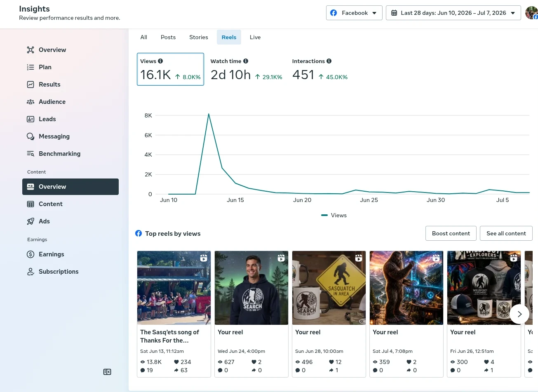Click the info icon beside Watch time
The width and height of the screenshot is (538, 392).
246,61
